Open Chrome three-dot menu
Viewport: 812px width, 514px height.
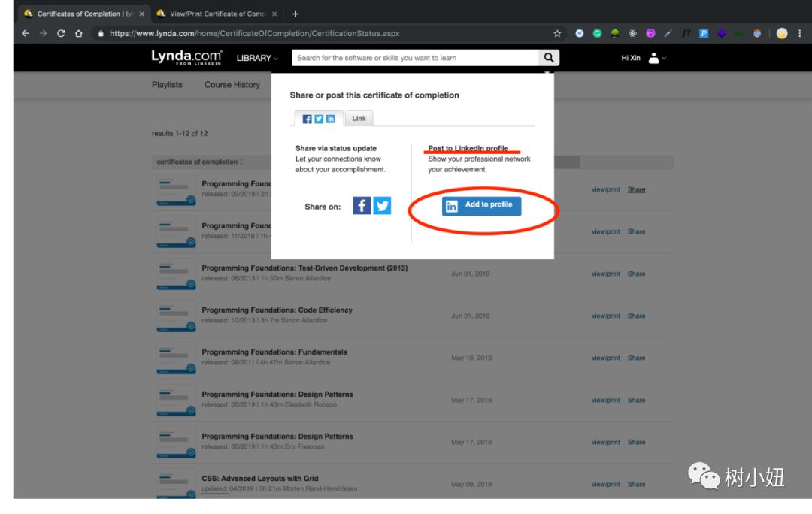click(799, 33)
